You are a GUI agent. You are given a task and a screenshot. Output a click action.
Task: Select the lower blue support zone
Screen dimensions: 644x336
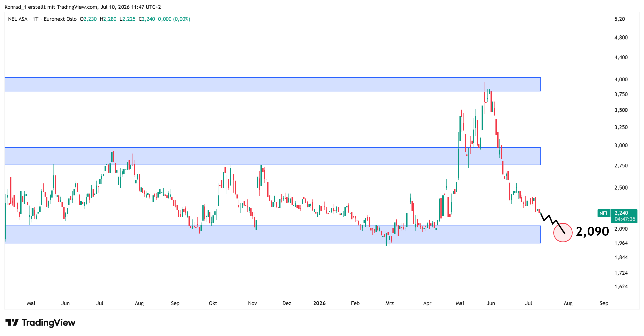coord(272,234)
